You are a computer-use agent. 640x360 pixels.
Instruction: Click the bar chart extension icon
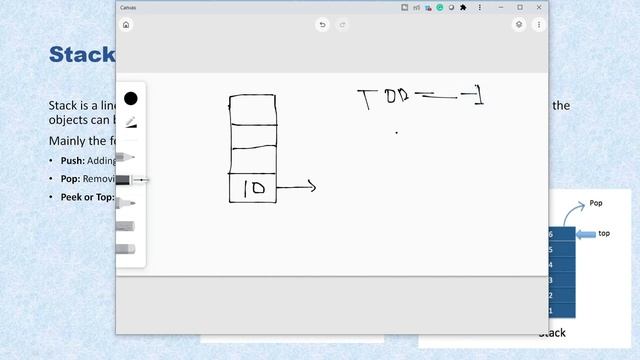coord(416,7)
